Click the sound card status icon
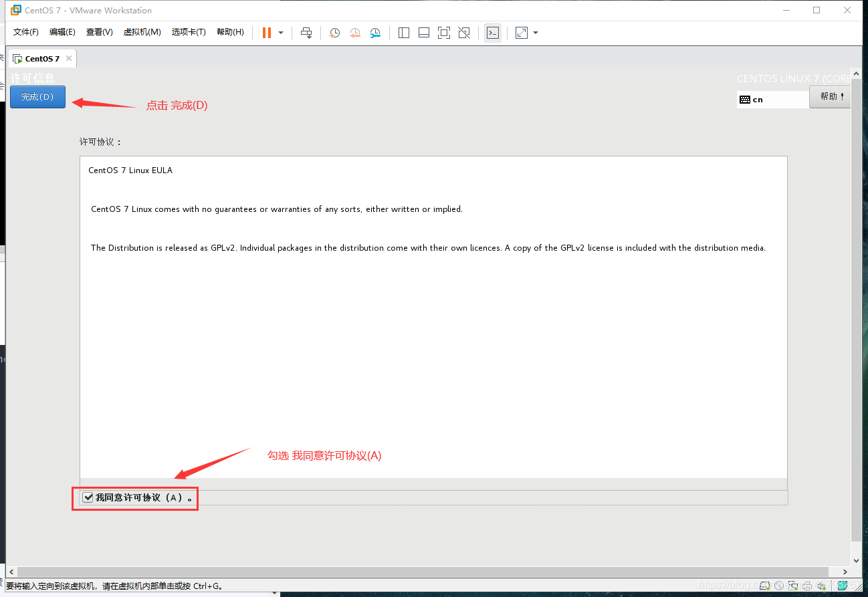Image resolution: width=868 pixels, height=597 pixels. [x=821, y=586]
